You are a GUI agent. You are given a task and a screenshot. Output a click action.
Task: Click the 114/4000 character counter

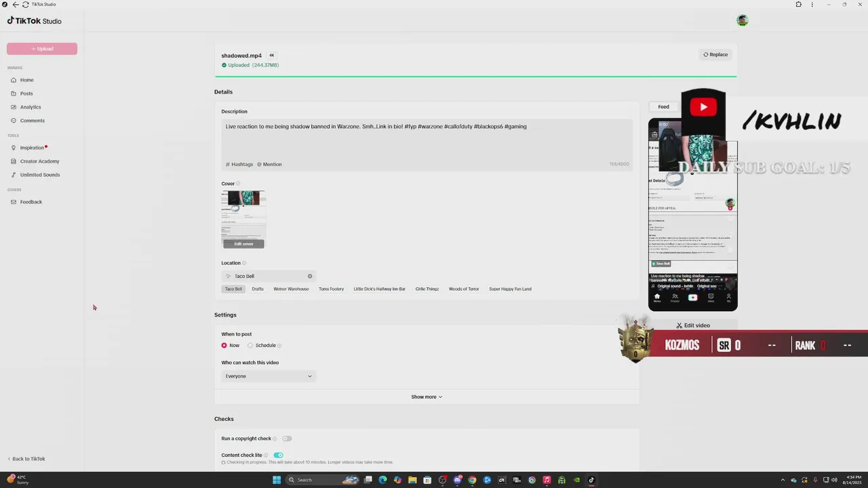(x=619, y=164)
